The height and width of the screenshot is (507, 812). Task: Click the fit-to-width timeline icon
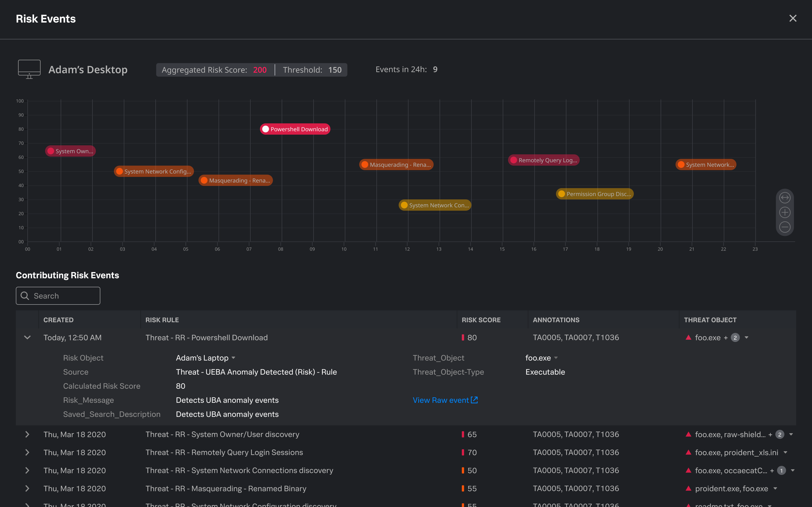point(784,198)
